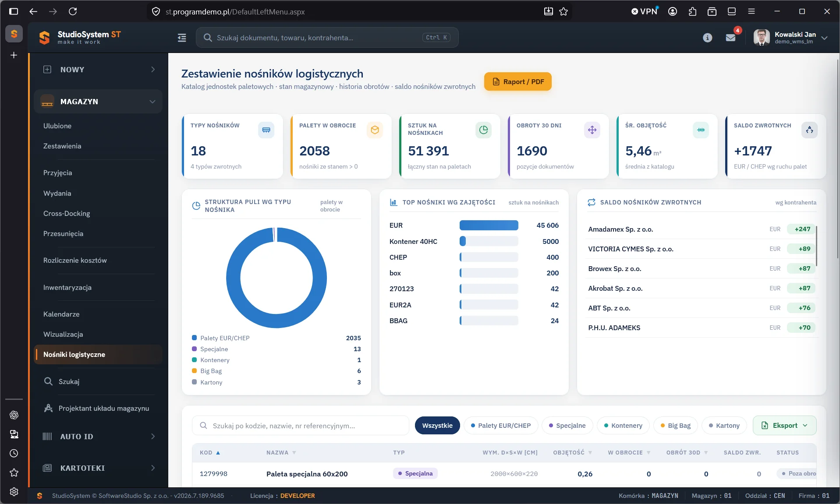
Task: Filter the table by Palety EUR/CHEP
Action: tap(500, 426)
